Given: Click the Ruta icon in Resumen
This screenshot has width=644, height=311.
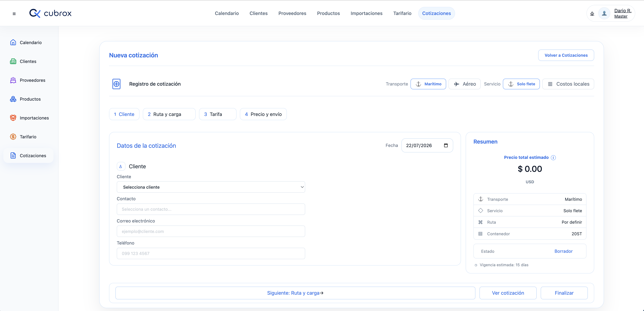Looking at the screenshot, I should 480,222.
